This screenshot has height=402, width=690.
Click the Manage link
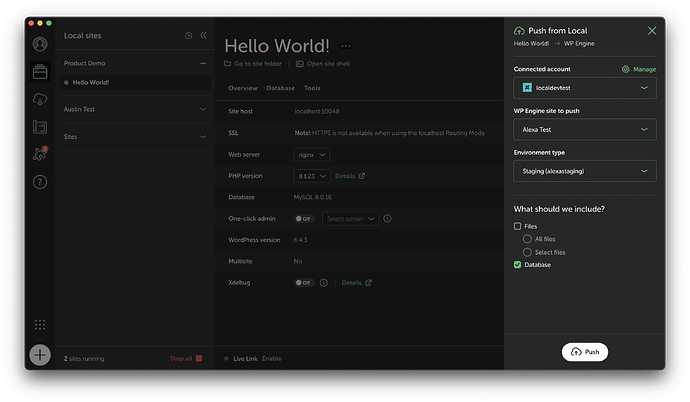click(645, 69)
